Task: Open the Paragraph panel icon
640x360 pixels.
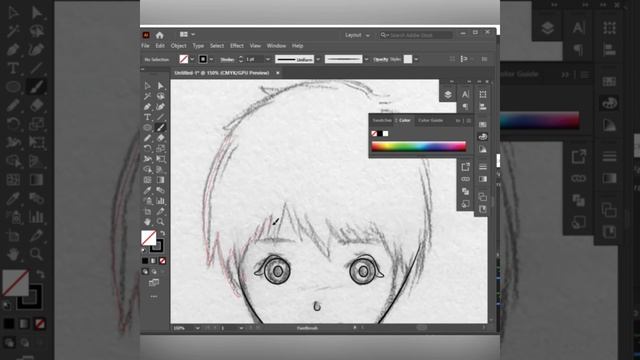Action: 465,107
